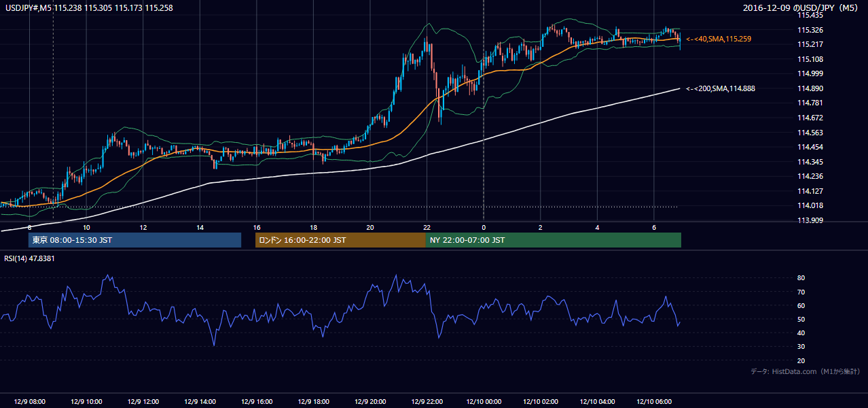Click price scale value 114.781

(x=810, y=103)
